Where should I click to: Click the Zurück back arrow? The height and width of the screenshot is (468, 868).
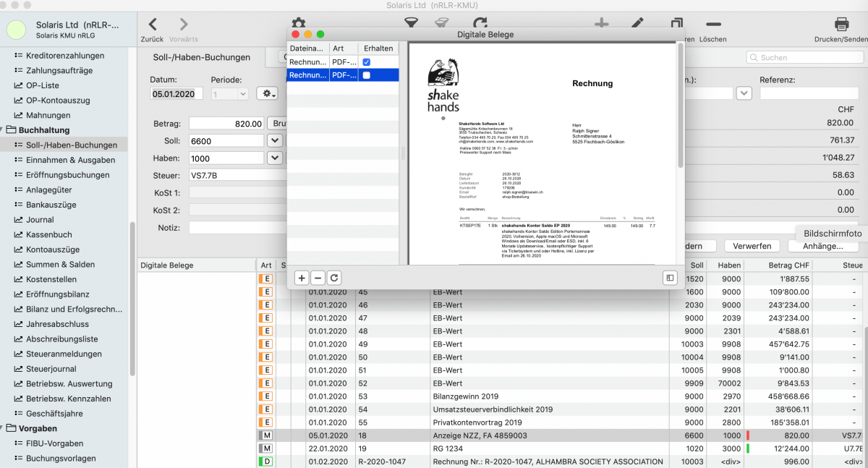point(152,25)
